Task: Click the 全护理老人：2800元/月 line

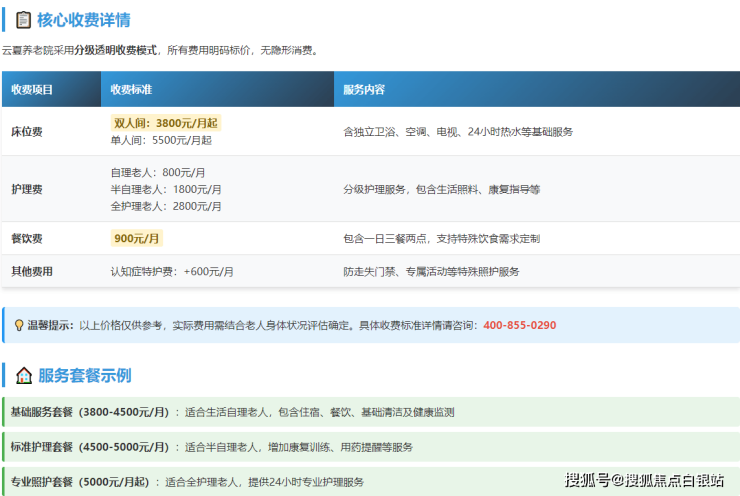Action: 166,206
